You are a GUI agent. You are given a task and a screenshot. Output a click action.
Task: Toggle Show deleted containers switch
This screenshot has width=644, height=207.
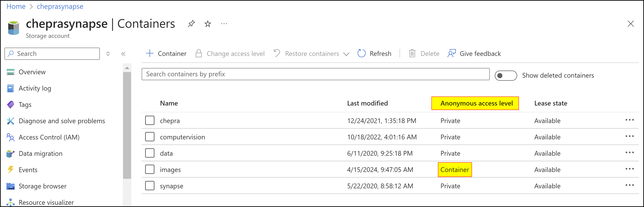[505, 75]
